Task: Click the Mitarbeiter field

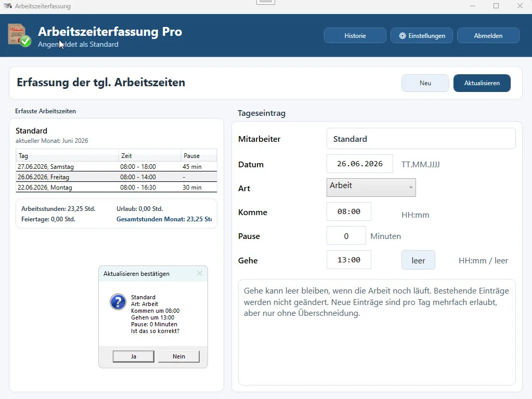Action: click(421, 139)
